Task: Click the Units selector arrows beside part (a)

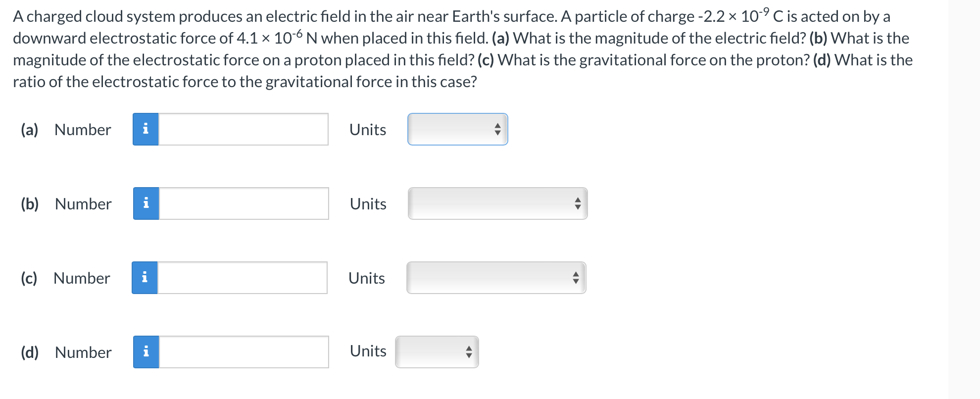Action: 497,129
